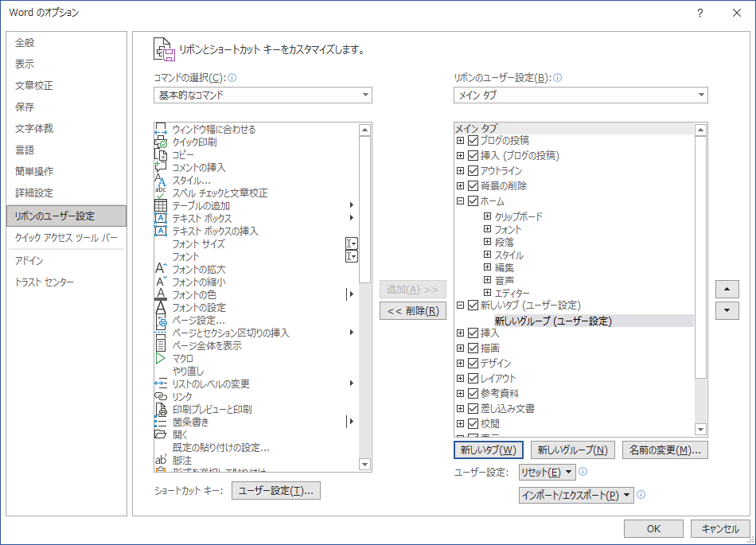
Task: Click the ページ全体を表示 icon
Action: click(x=161, y=345)
